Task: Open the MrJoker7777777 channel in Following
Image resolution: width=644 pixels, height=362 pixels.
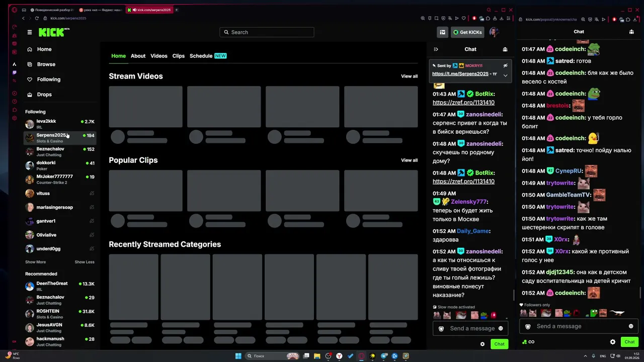Action: [x=60, y=179]
